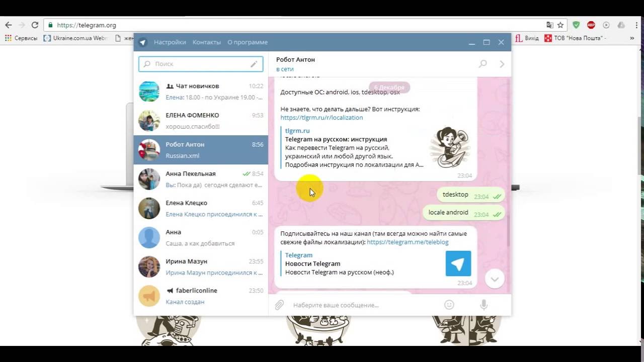Click the red ABP Adblock extension icon
This screenshot has width=644, height=362.
pyautogui.click(x=591, y=25)
